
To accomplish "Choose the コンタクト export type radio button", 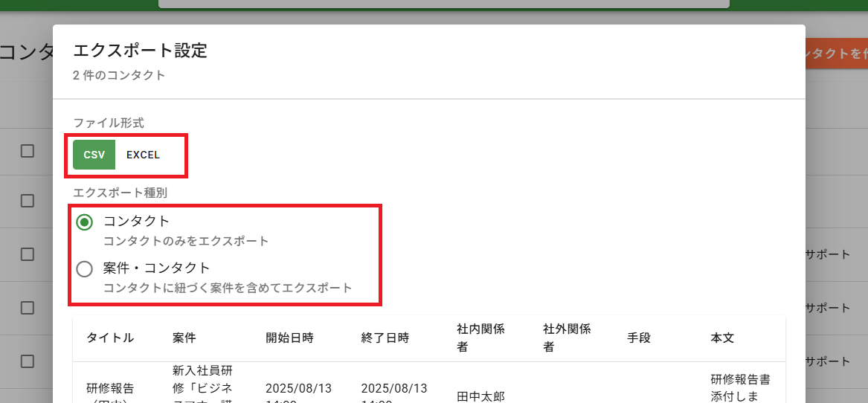I will (x=85, y=222).
